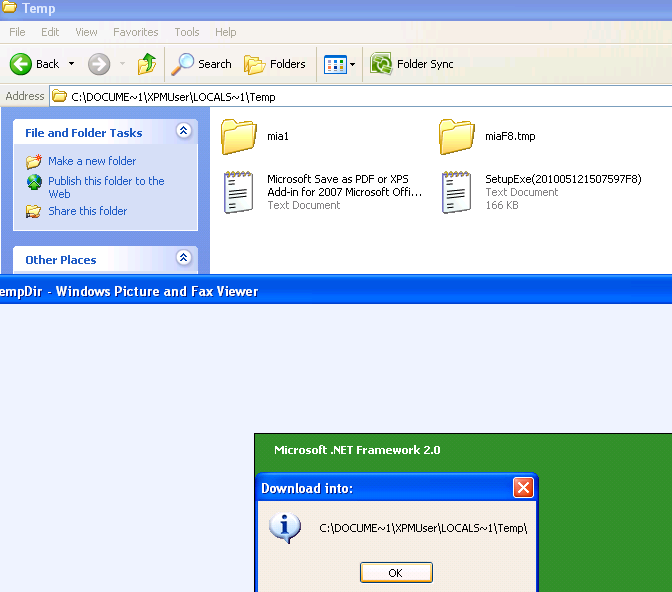
Task: Select the SetupExe text document icon
Action: coord(457,192)
